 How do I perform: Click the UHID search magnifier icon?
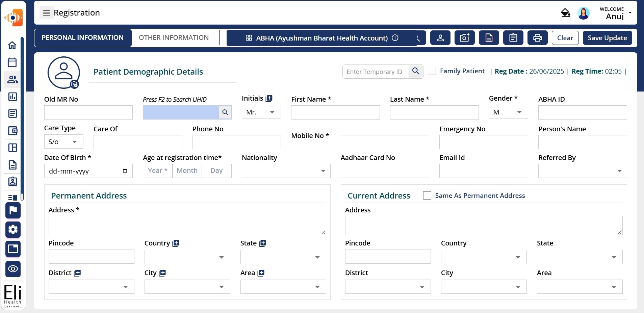point(225,112)
